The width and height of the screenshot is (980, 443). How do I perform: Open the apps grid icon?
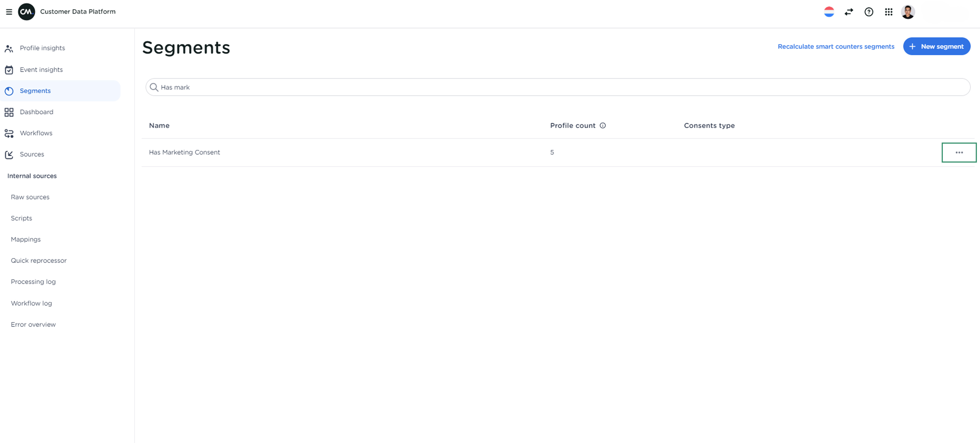888,12
